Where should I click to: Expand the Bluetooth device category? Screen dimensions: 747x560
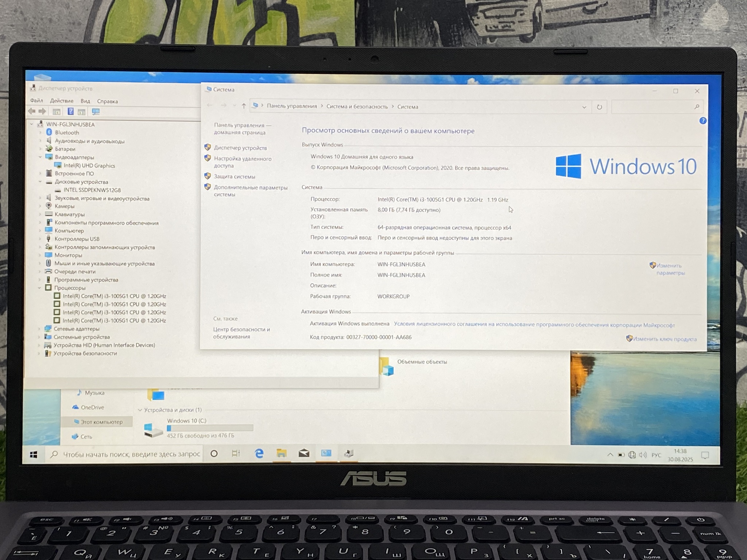pyautogui.click(x=40, y=133)
